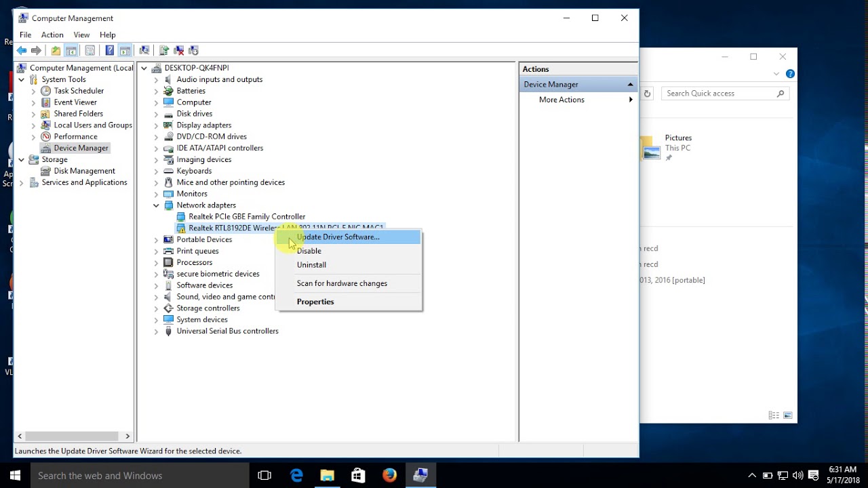This screenshot has height=488, width=868.
Task: Click the gray Forward arrow in toolbar
Action: pyautogui.click(x=37, y=50)
